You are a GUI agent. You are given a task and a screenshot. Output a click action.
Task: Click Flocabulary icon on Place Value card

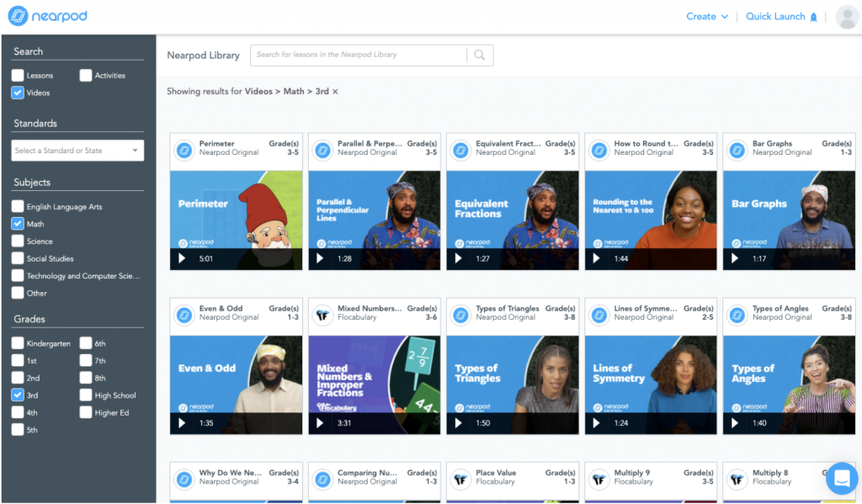[461, 480]
